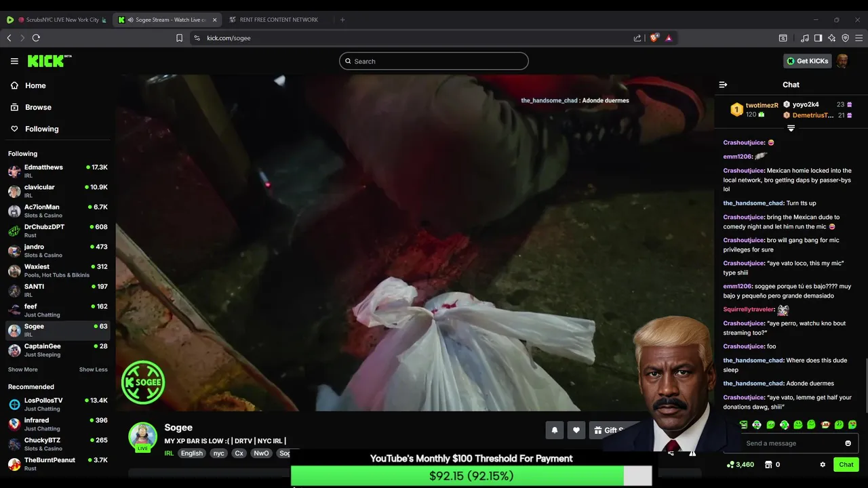
Task: Reload the browser page
Action: [x=36, y=38]
